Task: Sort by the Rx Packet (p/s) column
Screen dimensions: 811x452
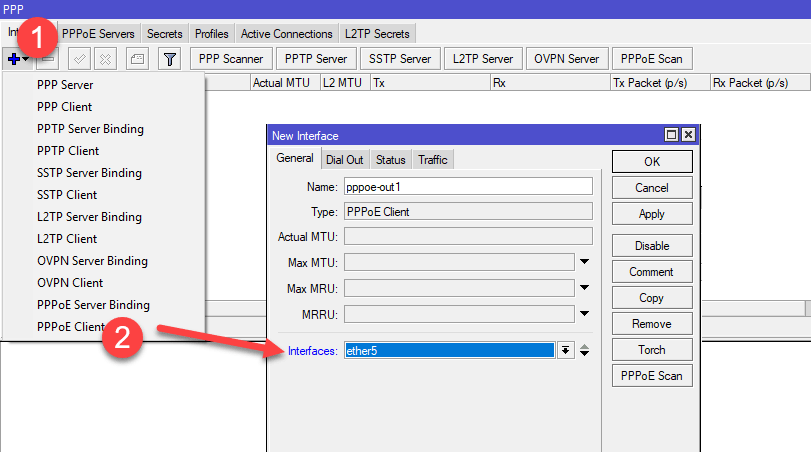Action: pos(760,83)
